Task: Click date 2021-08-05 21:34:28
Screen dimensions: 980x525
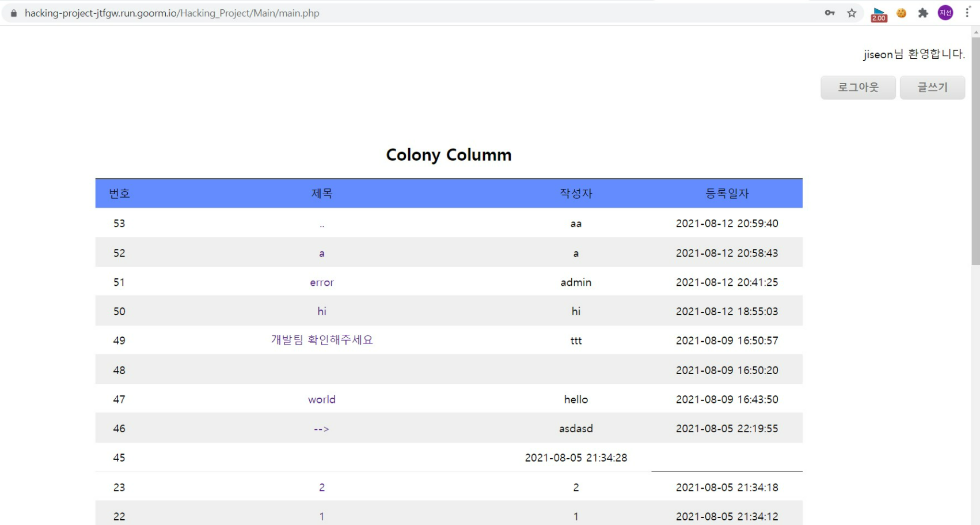Action: click(576, 458)
